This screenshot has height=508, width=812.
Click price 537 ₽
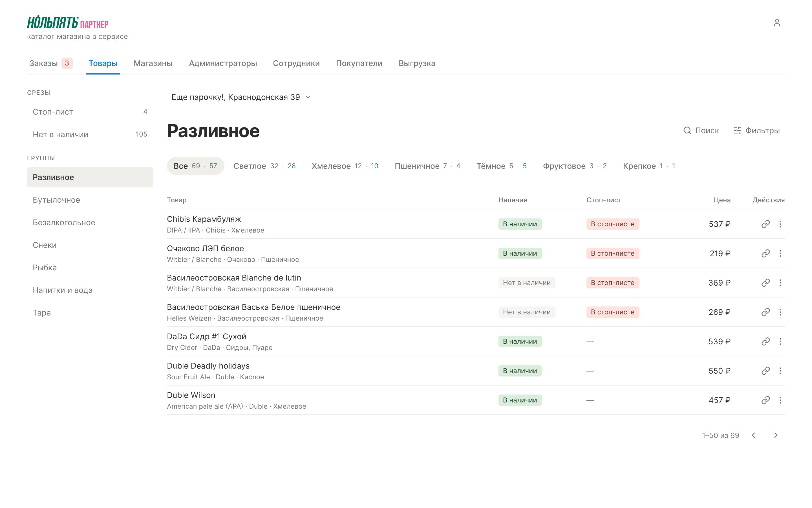pos(720,224)
